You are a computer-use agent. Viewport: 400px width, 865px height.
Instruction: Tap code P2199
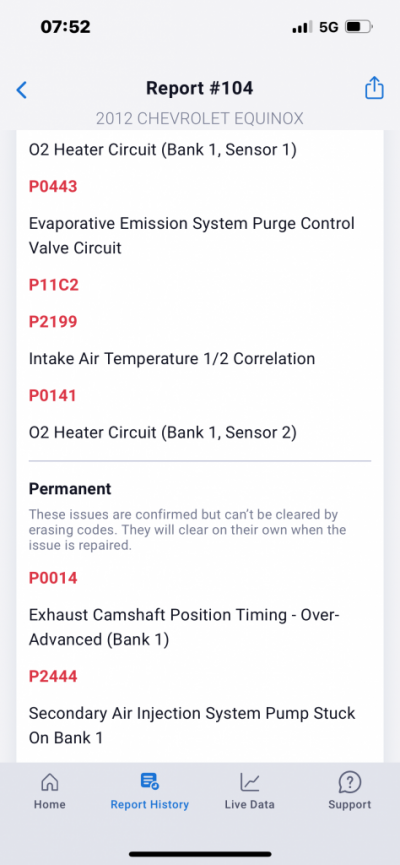coord(53,322)
